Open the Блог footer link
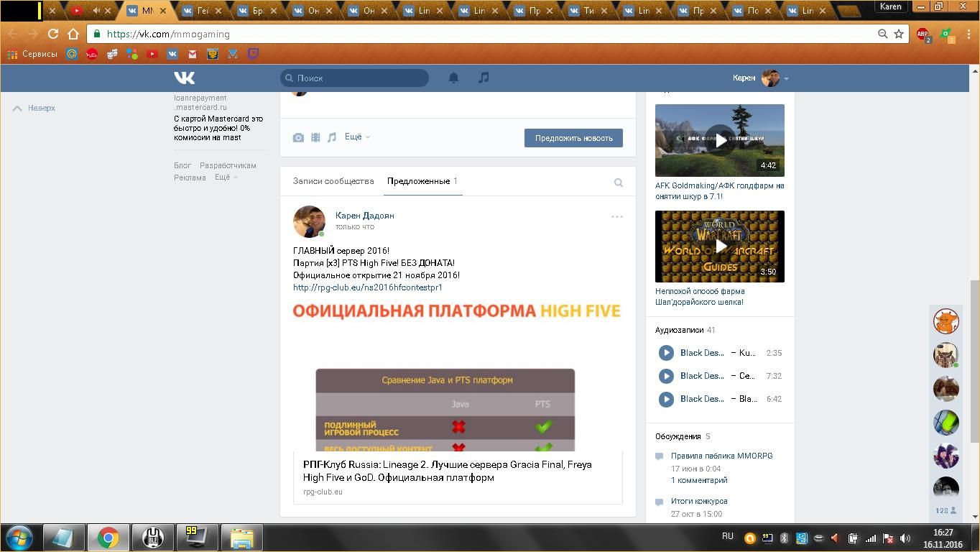The image size is (980, 552). [x=182, y=165]
